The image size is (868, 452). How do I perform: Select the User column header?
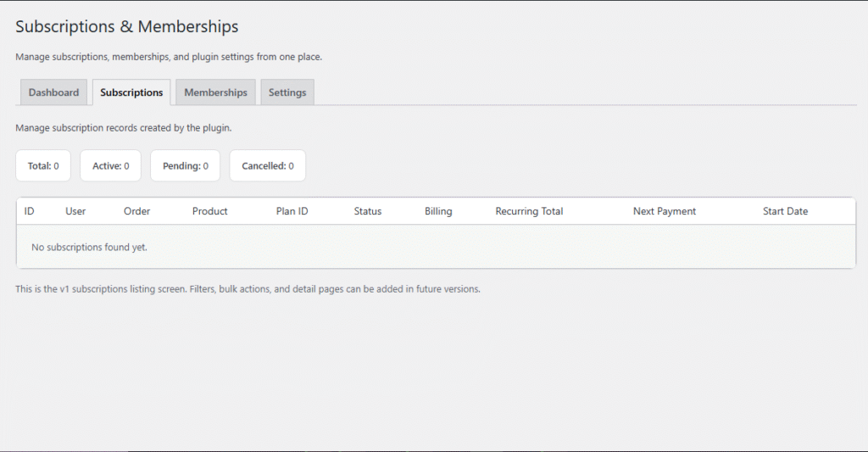(x=75, y=211)
